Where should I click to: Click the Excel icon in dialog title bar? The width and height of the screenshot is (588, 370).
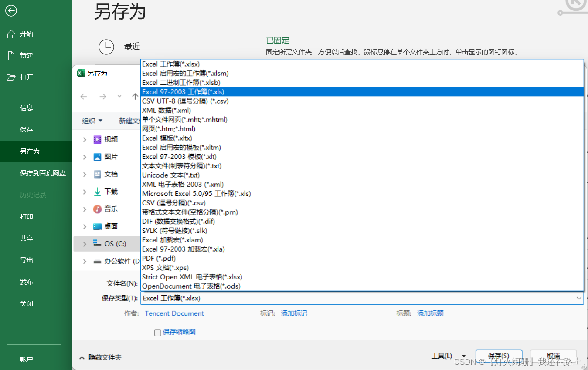pos(81,73)
